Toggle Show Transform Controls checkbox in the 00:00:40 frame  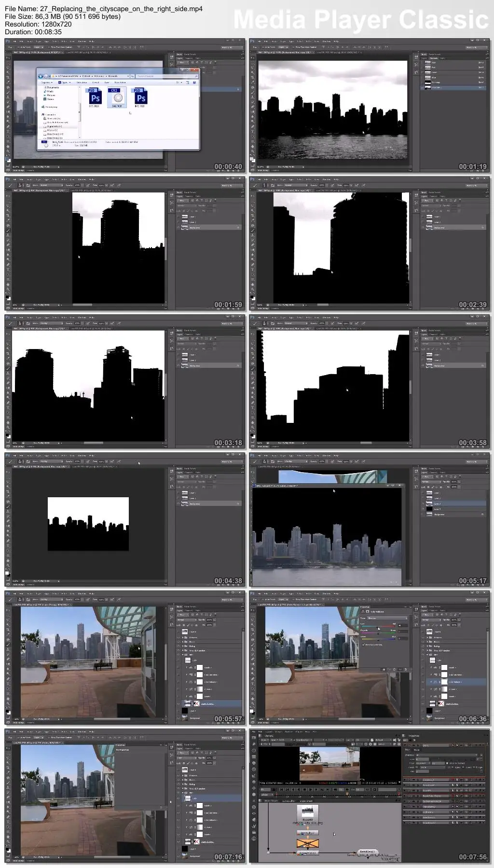click(49, 47)
